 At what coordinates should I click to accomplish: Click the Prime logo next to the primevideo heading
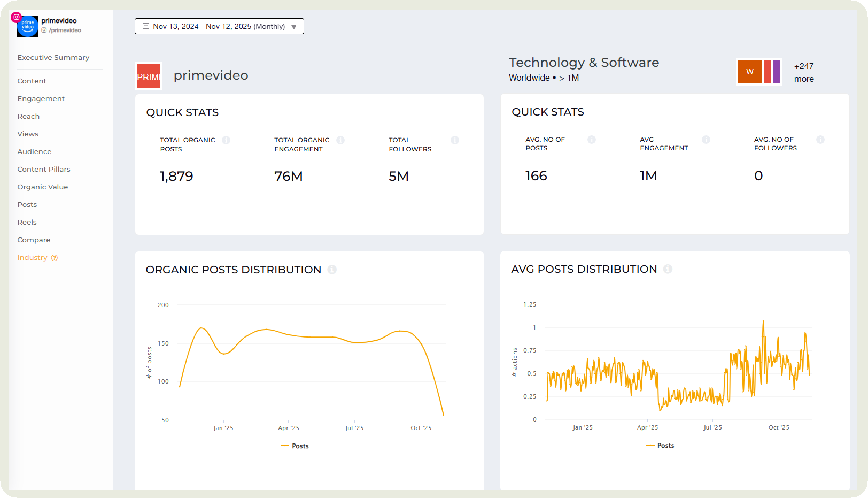tap(148, 75)
